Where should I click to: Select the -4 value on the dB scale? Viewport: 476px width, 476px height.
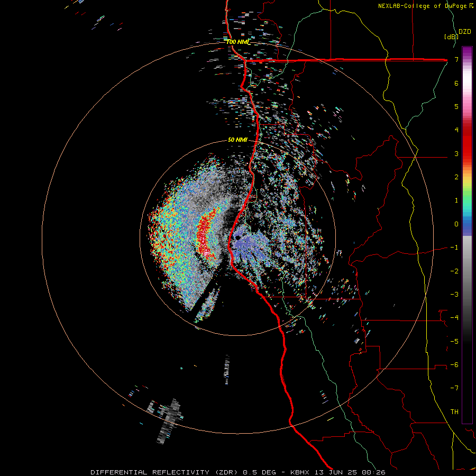[x=454, y=318]
